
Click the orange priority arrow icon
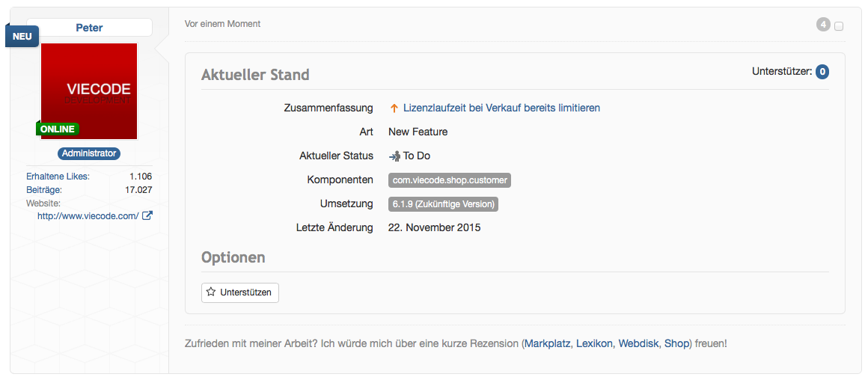[x=394, y=108]
